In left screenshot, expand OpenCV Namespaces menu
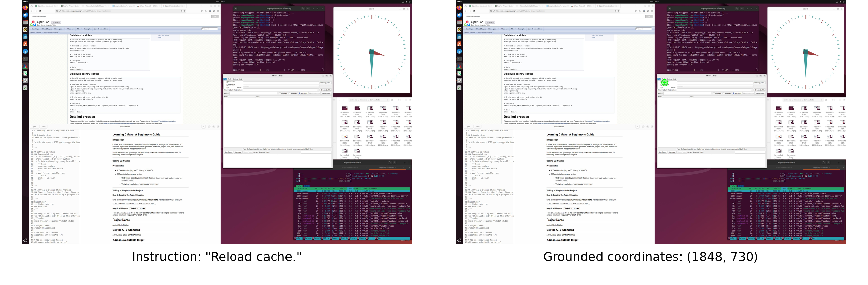868x285 pixels. pyautogui.click(x=59, y=29)
